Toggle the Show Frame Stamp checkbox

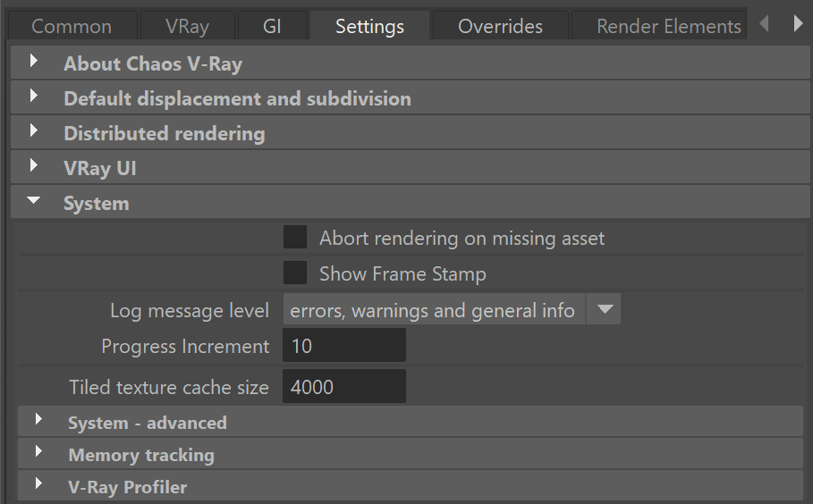(x=295, y=273)
